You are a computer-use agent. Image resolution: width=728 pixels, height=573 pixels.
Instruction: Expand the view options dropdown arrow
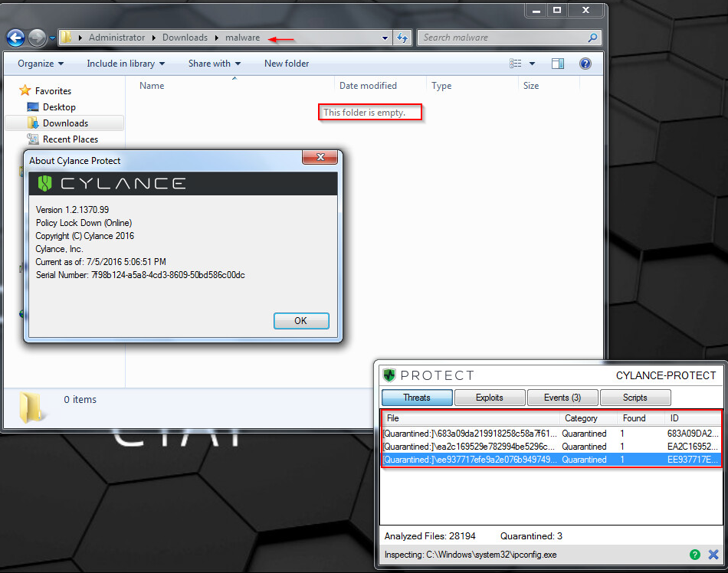[x=532, y=64]
